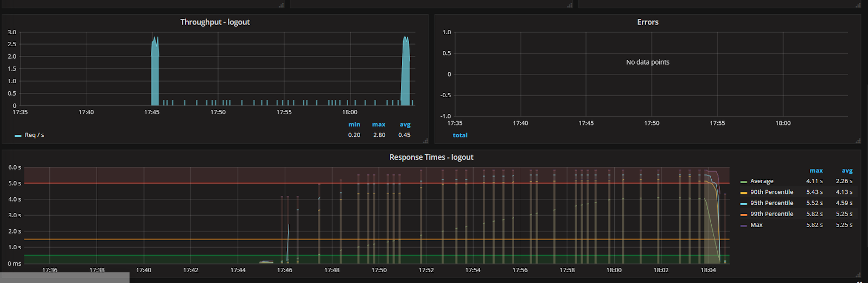
Task: Toggle the Req / s series in legend
Action: coord(34,135)
